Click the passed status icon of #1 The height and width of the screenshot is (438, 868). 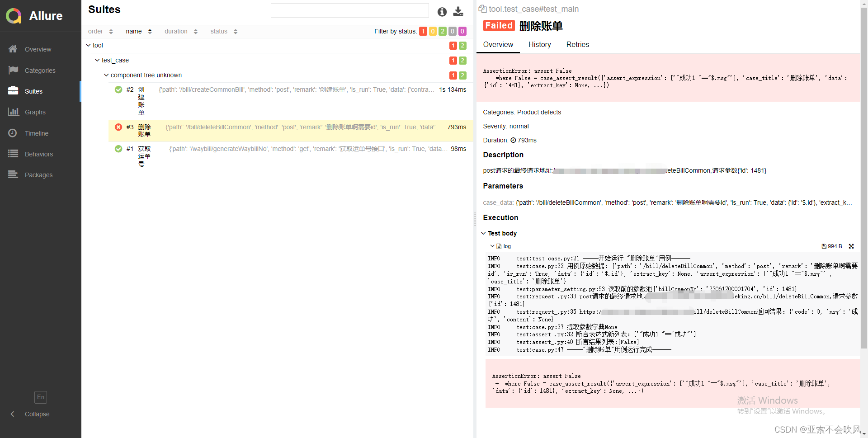pyautogui.click(x=118, y=149)
